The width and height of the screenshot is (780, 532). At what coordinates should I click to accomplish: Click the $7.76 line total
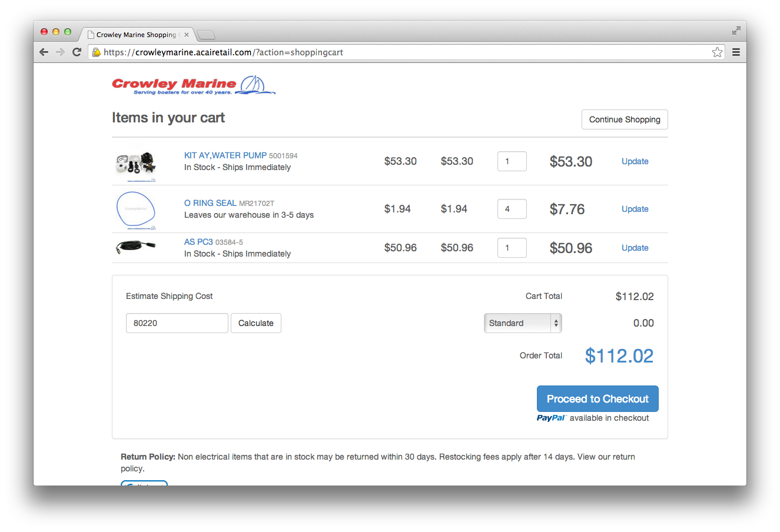pyautogui.click(x=567, y=209)
